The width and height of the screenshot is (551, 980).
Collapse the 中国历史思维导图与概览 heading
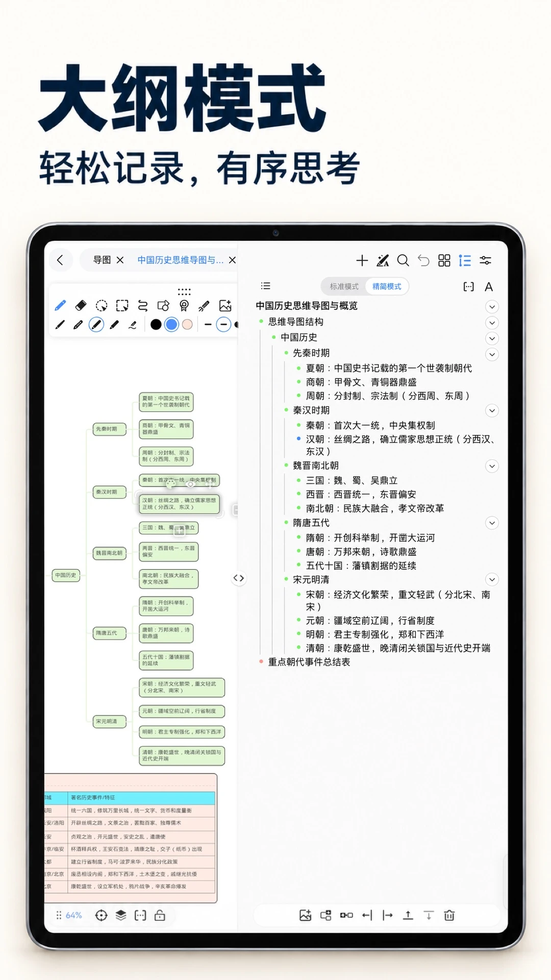[492, 307]
